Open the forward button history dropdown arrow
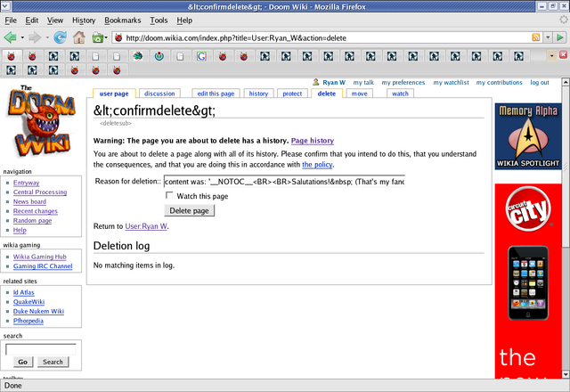This screenshot has height=392, width=570. pyautogui.click(x=47, y=37)
